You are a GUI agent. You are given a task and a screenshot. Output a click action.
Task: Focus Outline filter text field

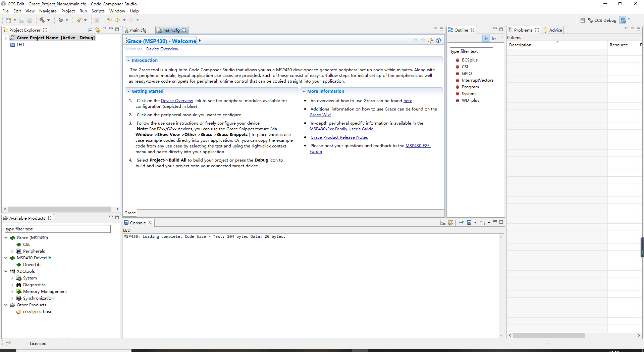pos(471,51)
